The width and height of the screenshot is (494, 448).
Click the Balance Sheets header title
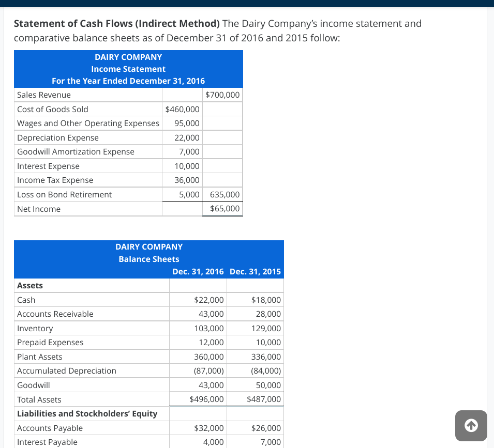tap(148, 259)
